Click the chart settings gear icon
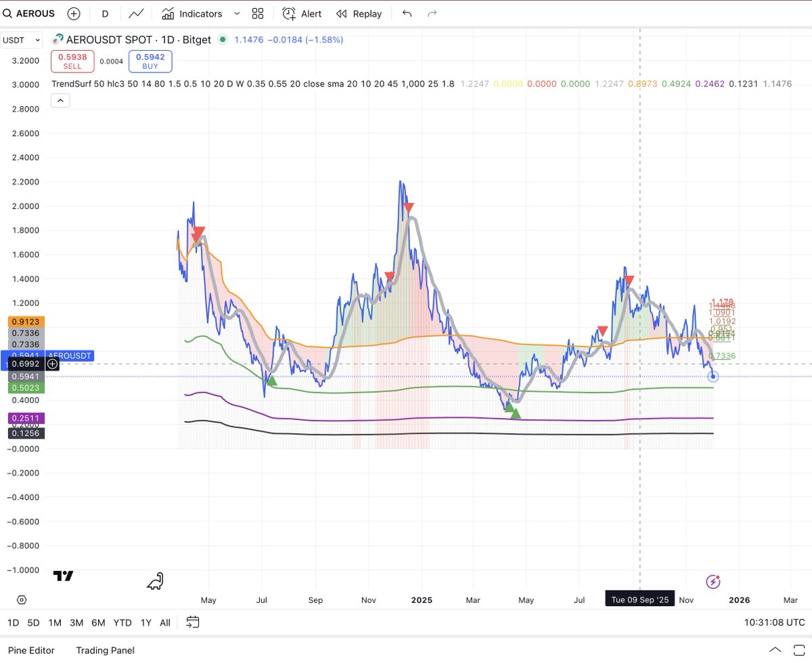This screenshot has width=812, height=663. pyautogui.click(x=20, y=599)
